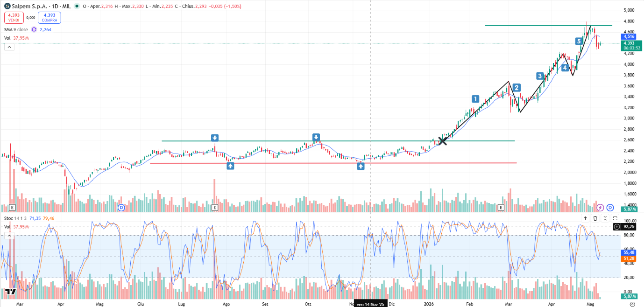Open the earnings E marker near March 2025

click(12, 207)
